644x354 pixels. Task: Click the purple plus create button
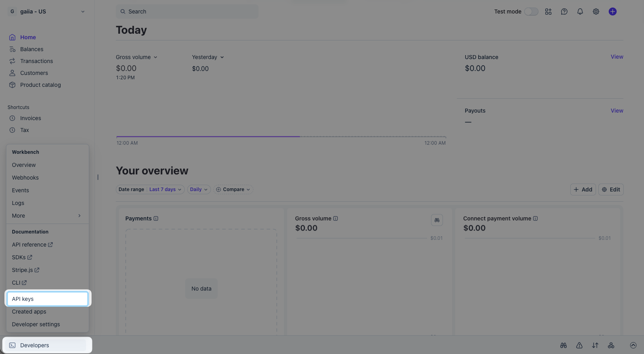613,11
